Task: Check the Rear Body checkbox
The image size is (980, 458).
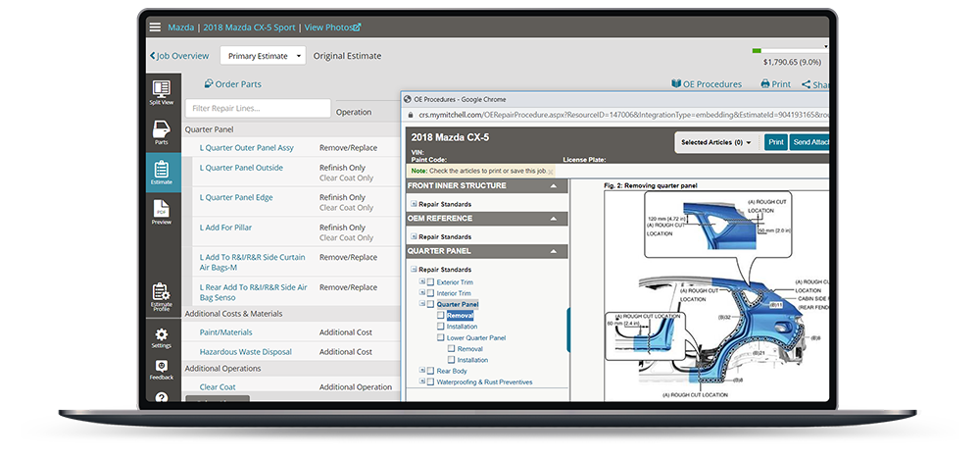Action: point(430,371)
